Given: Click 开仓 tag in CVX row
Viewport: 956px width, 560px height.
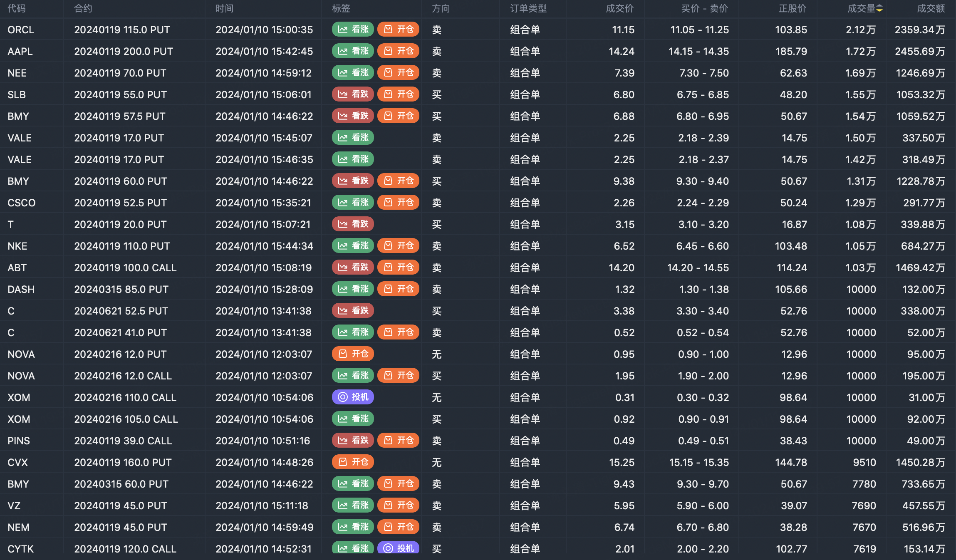Looking at the screenshot, I should click(x=353, y=462).
